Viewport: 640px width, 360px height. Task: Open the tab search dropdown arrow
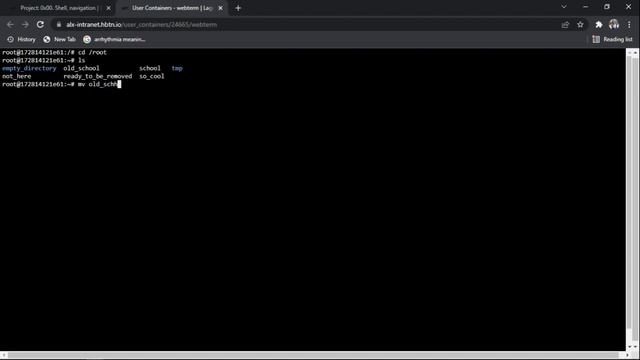[564, 7]
